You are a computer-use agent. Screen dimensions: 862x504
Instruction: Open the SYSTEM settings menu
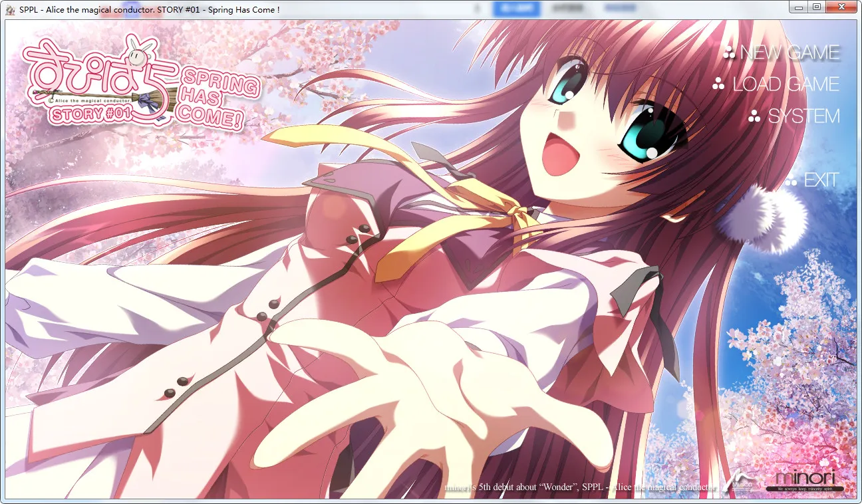[804, 116]
